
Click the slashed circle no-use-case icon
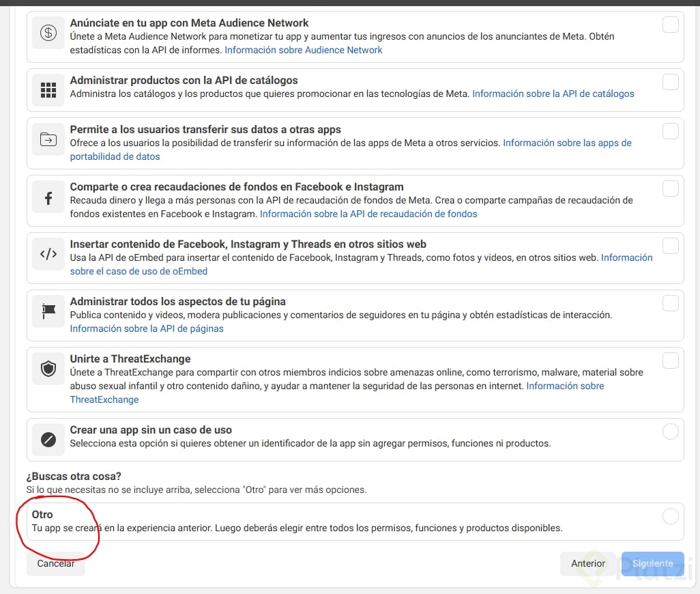(48, 440)
